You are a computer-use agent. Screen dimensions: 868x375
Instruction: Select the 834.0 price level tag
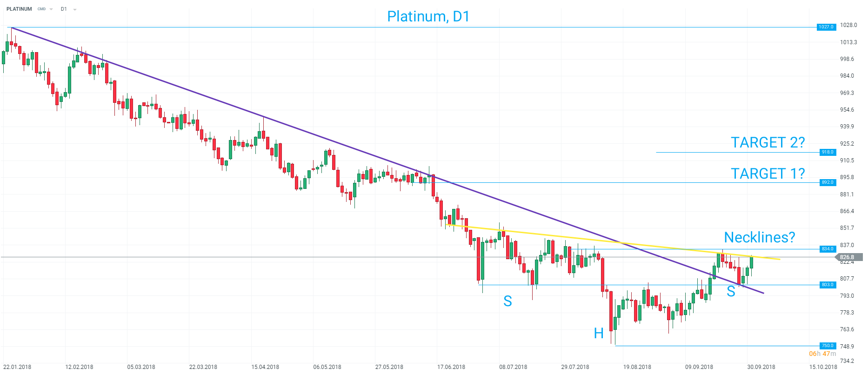[827, 249]
